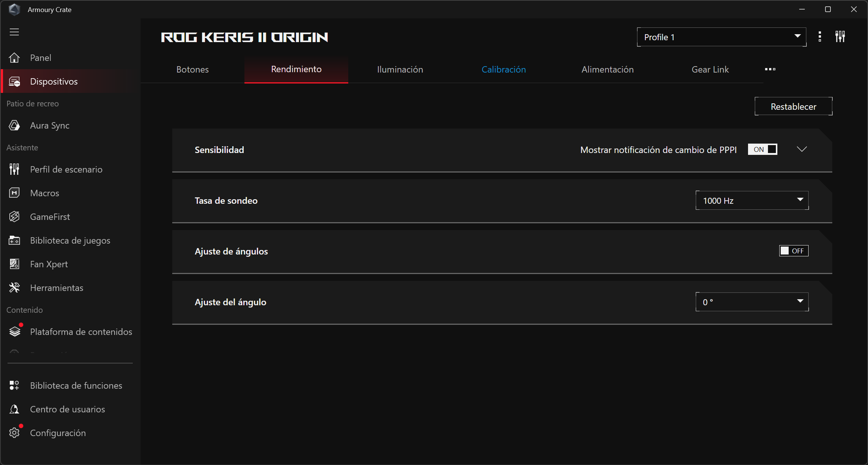Maximize the Armoury Crate window
868x465 pixels.
[x=828, y=9]
